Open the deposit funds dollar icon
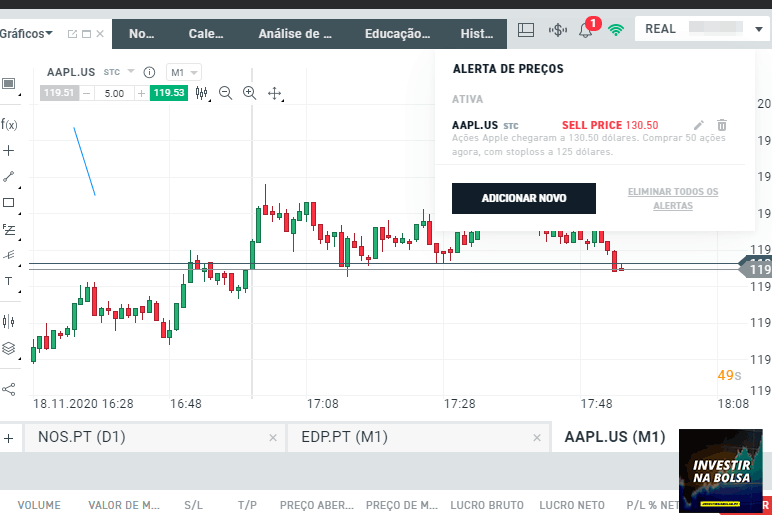The image size is (772, 516). (x=557, y=30)
